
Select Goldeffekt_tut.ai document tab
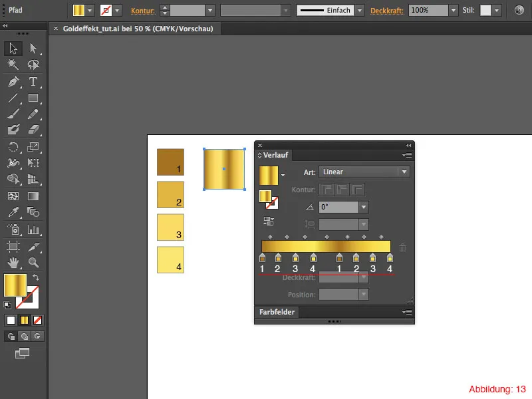(x=138, y=29)
